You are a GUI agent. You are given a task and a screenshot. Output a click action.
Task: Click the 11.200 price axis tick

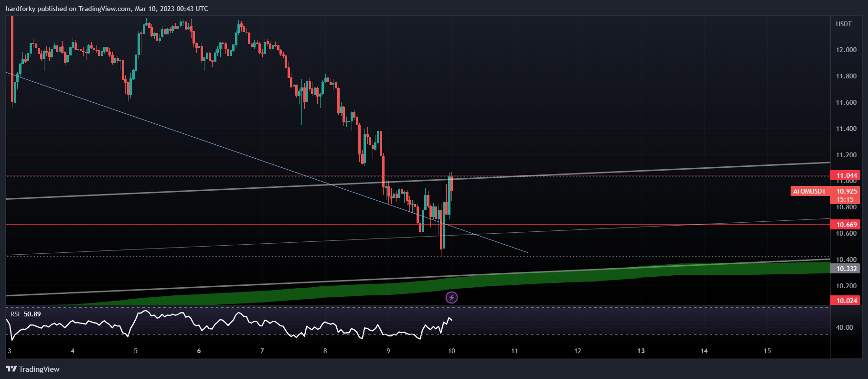[x=846, y=155]
